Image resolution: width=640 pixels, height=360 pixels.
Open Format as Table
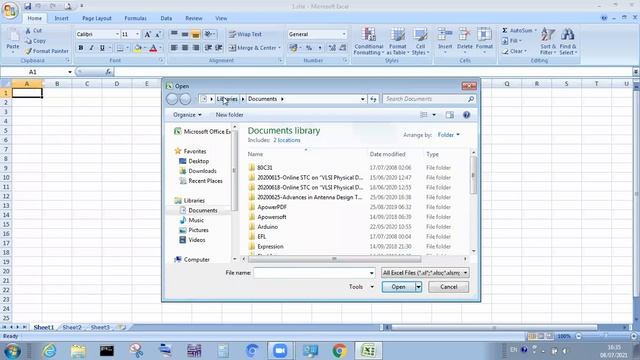point(397,41)
